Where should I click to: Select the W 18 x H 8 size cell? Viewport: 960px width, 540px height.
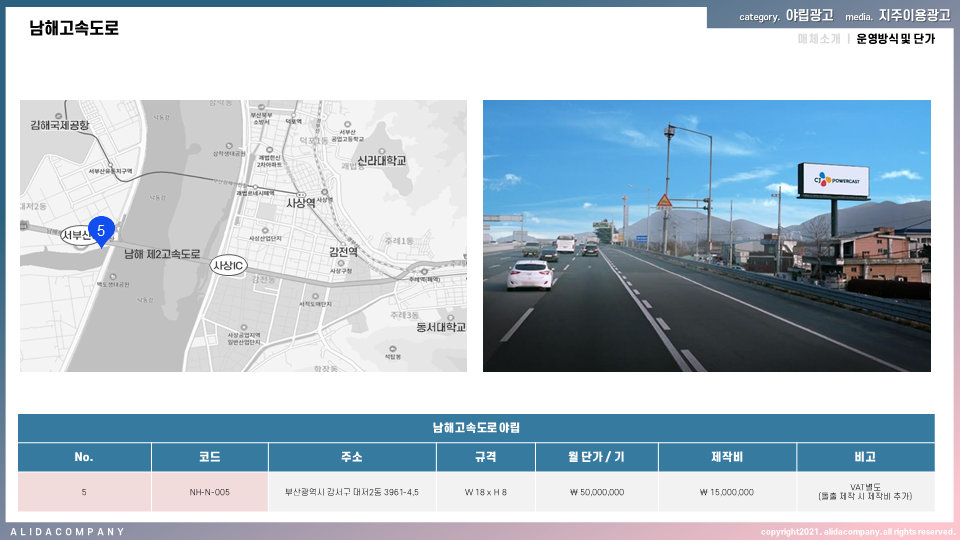point(486,492)
